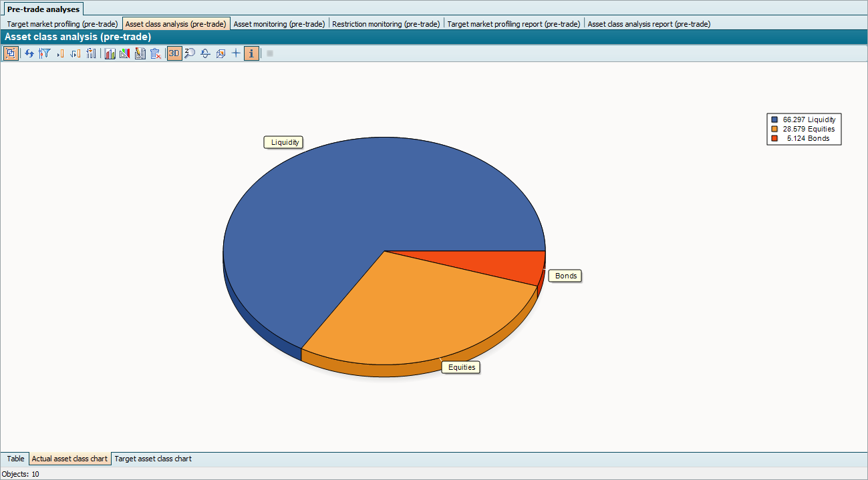Switch to the Table view tab
Viewport: 868px width, 480px height.
point(15,459)
